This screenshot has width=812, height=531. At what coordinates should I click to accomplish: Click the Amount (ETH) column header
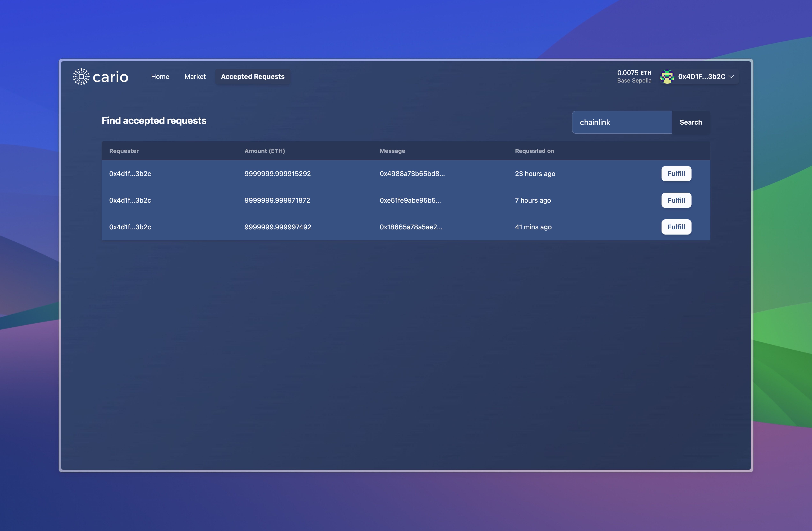click(x=264, y=151)
